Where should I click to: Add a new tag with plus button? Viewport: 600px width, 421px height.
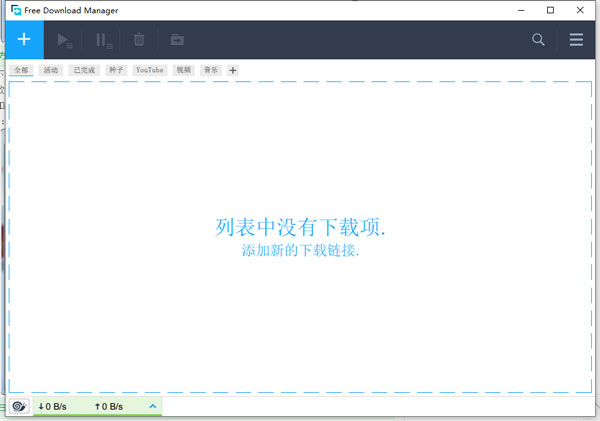click(233, 71)
